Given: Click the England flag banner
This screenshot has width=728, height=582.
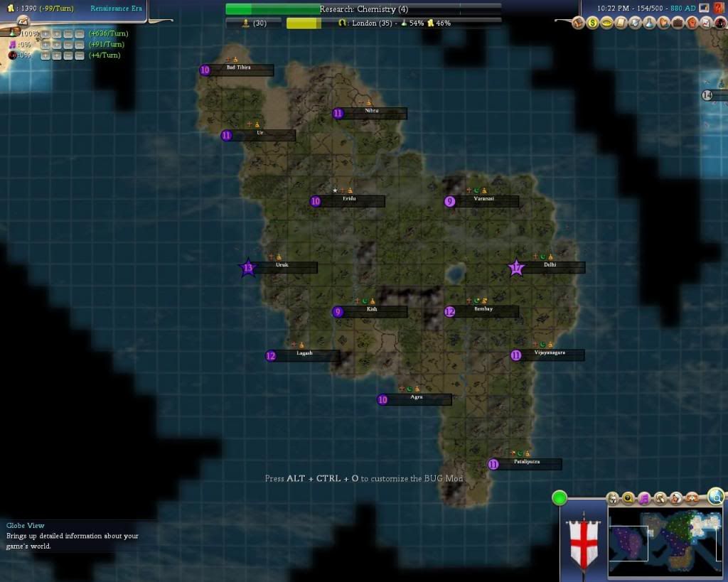Looking at the screenshot, I should [584, 544].
